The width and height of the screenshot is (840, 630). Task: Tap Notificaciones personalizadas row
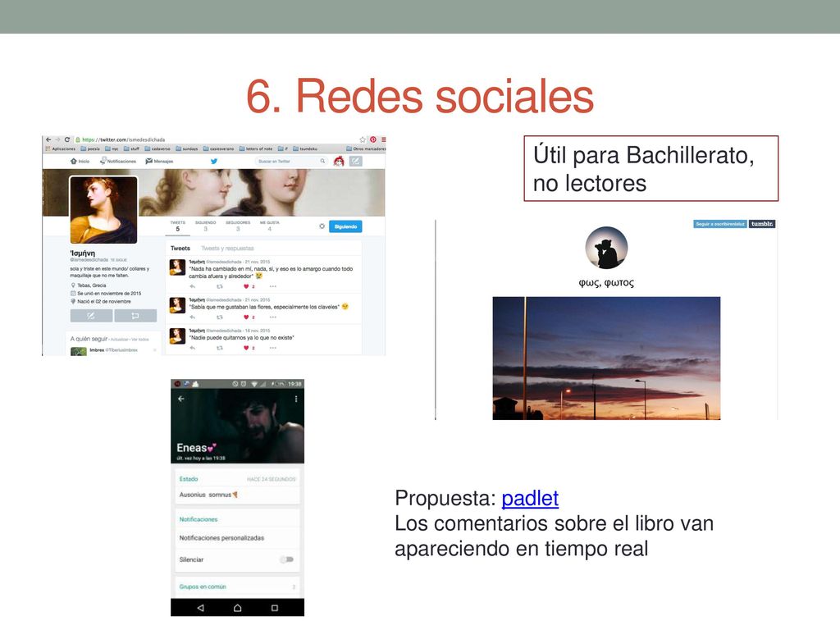[x=237, y=538]
